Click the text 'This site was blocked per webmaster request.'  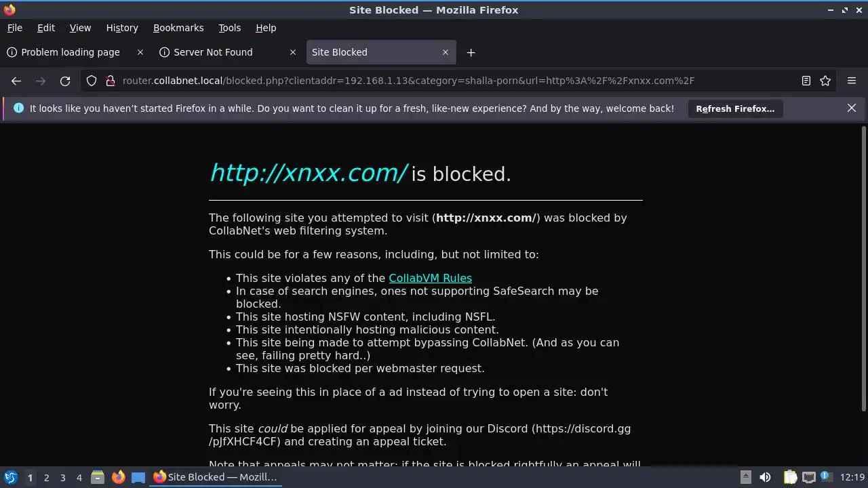360,368
